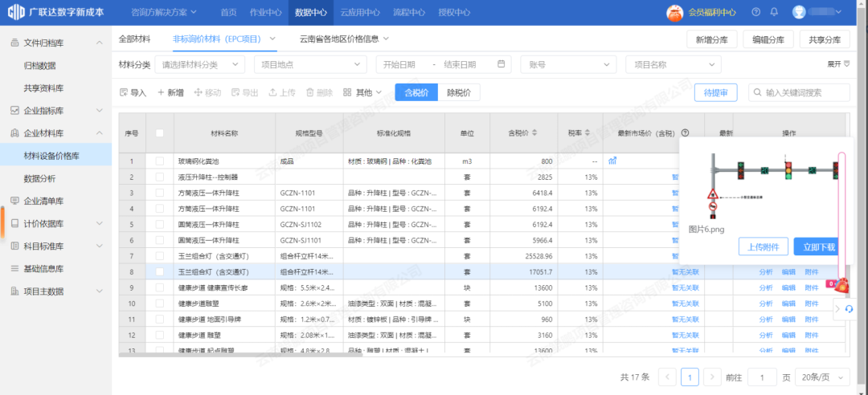Sort by 含税价 column sort arrows
Screen dimensions: 868x395
click(535, 133)
